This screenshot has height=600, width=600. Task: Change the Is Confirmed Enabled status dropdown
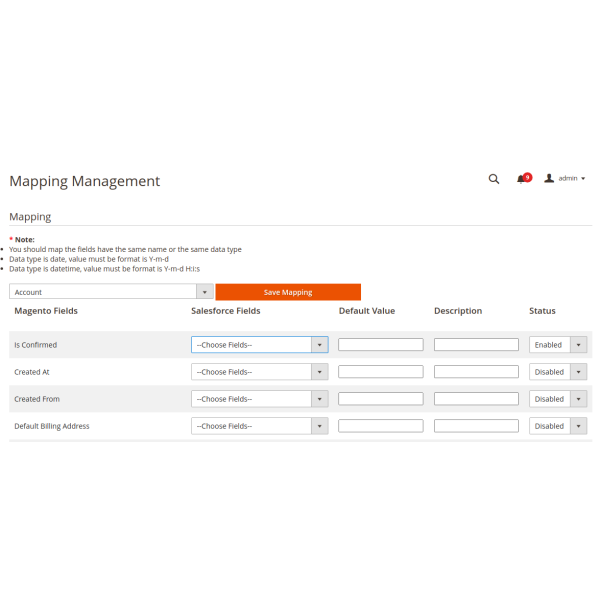click(557, 345)
